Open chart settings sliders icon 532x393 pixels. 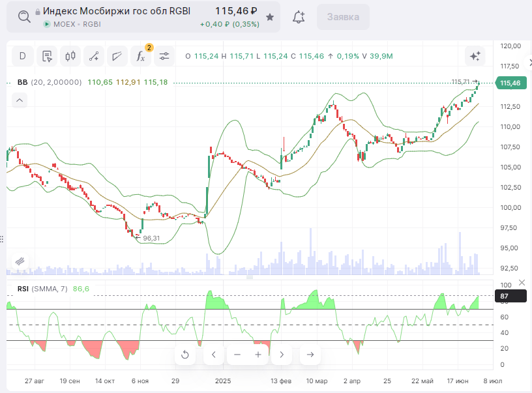(x=164, y=56)
